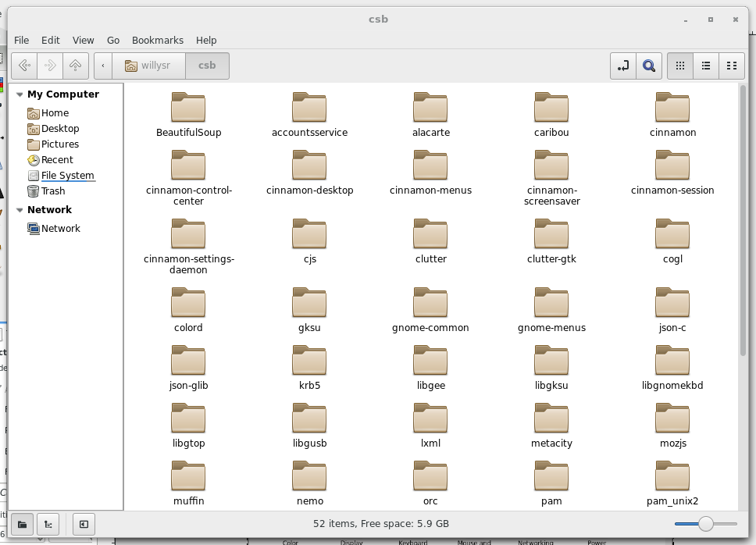This screenshot has width=756, height=545.
Task: Click the willysr path button
Action: coord(148,66)
